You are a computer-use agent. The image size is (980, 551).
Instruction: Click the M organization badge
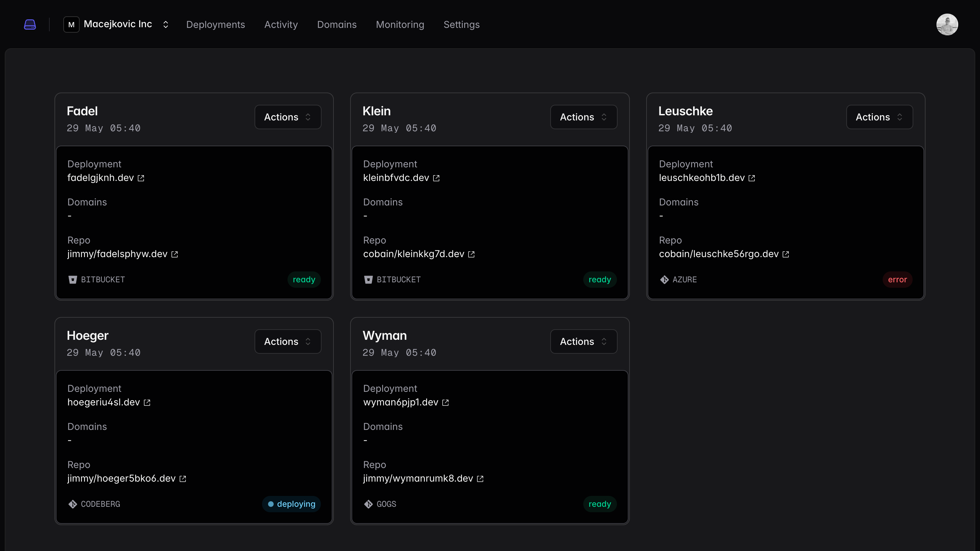click(x=71, y=25)
